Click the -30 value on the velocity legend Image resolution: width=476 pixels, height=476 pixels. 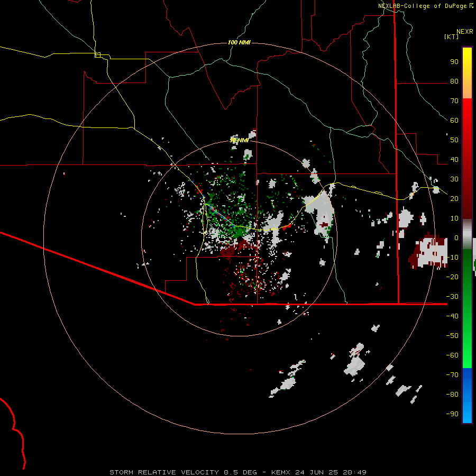[452, 297]
